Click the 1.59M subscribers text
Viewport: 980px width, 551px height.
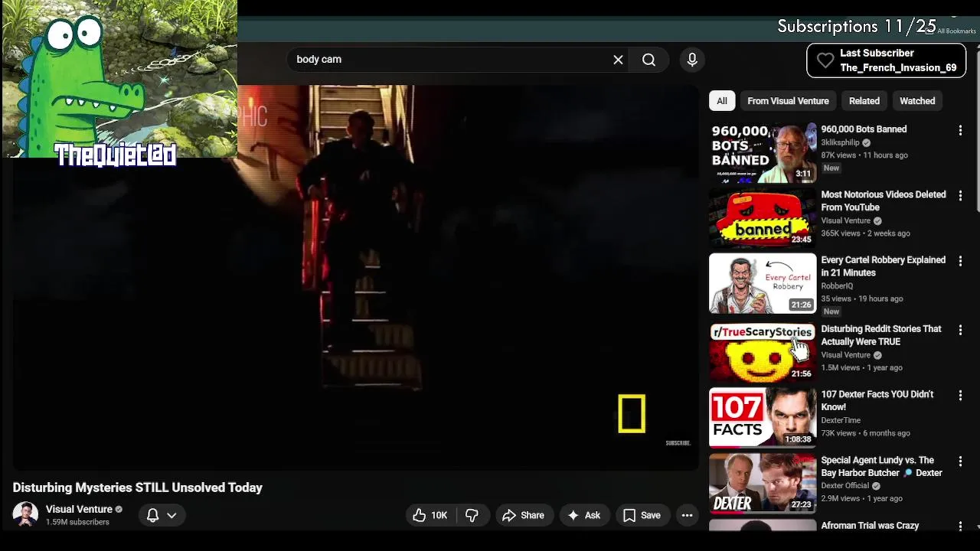[x=77, y=523]
